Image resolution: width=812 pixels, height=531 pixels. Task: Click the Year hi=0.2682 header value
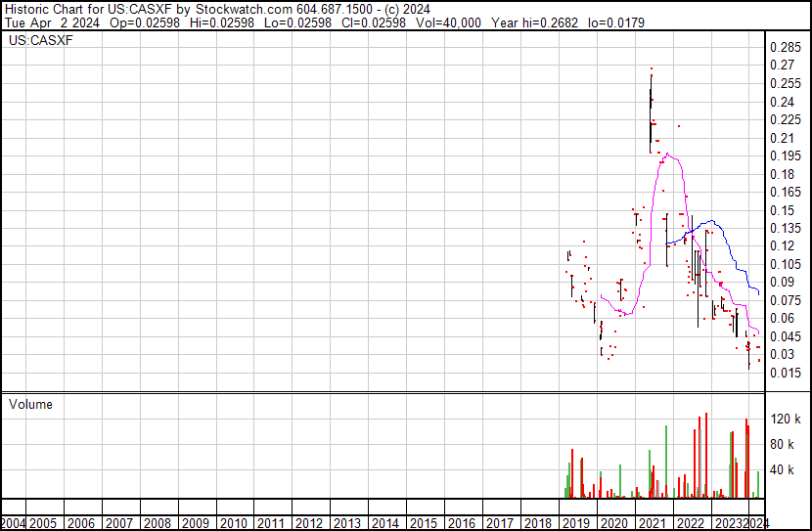click(534, 22)
